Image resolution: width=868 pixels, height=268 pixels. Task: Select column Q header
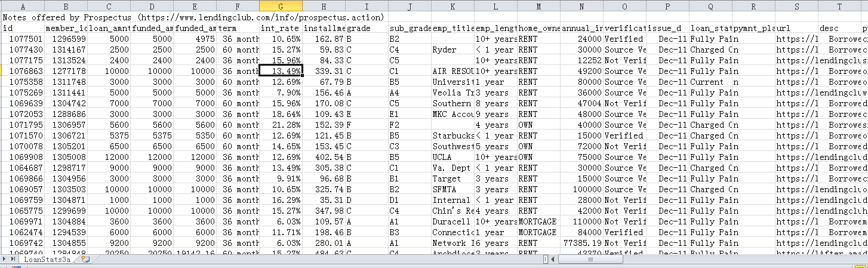click(710, 6)
